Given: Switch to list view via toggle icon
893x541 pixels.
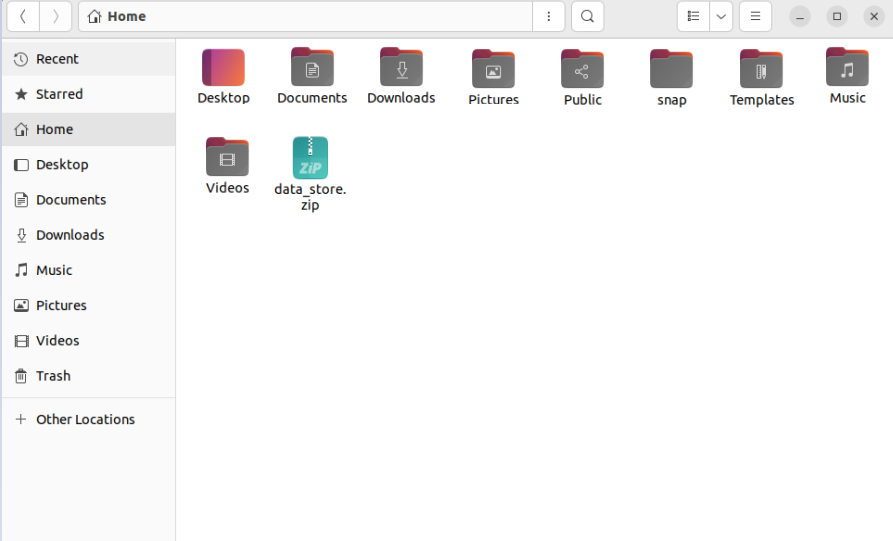Looking at the screenshot, I should point(693,17).
